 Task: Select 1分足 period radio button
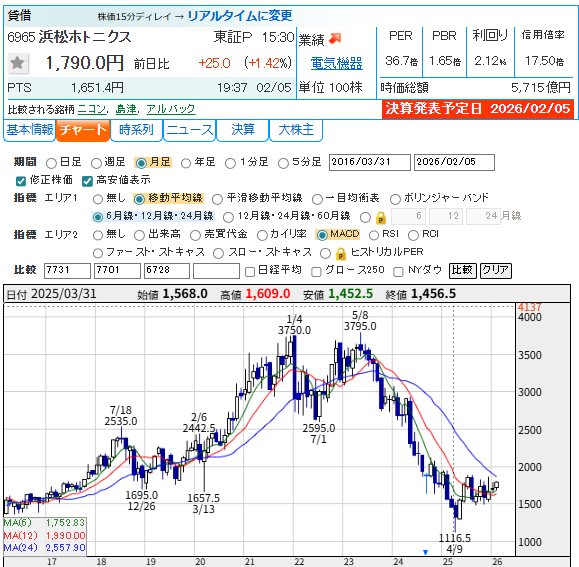pos(230,163)
